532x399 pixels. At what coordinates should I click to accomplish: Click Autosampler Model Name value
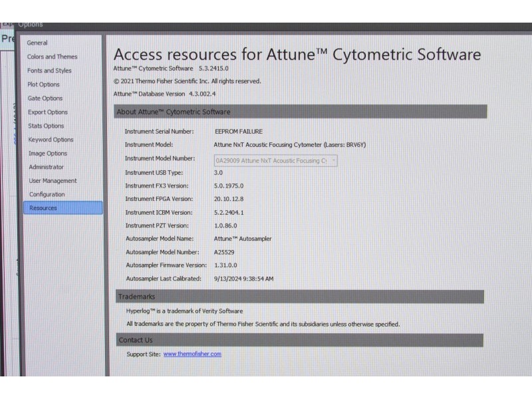click(x=243, y=239)
